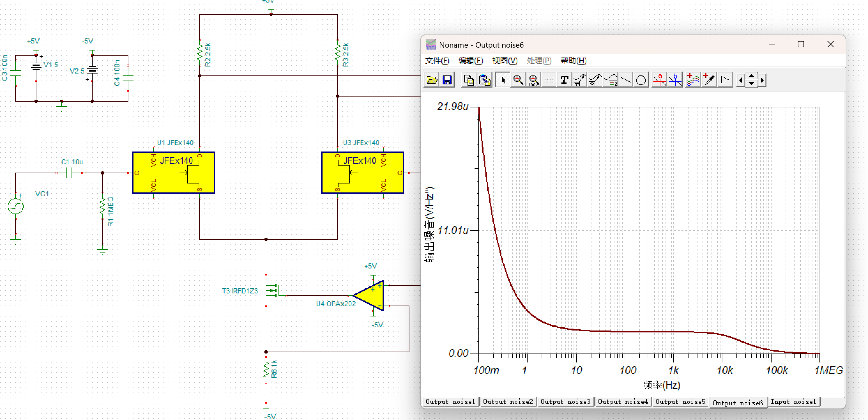
Task: Open the 文件(F) menu
Action: pos(437,61)
